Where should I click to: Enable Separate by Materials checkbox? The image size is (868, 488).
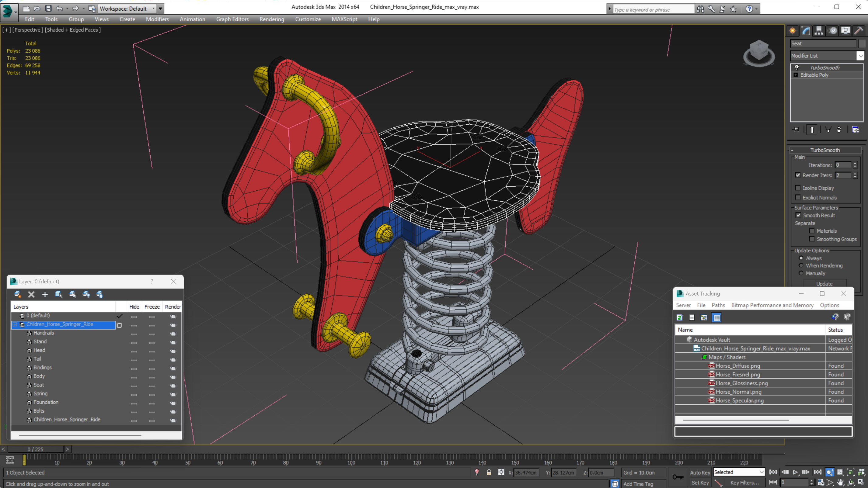[x=812, y=231]
